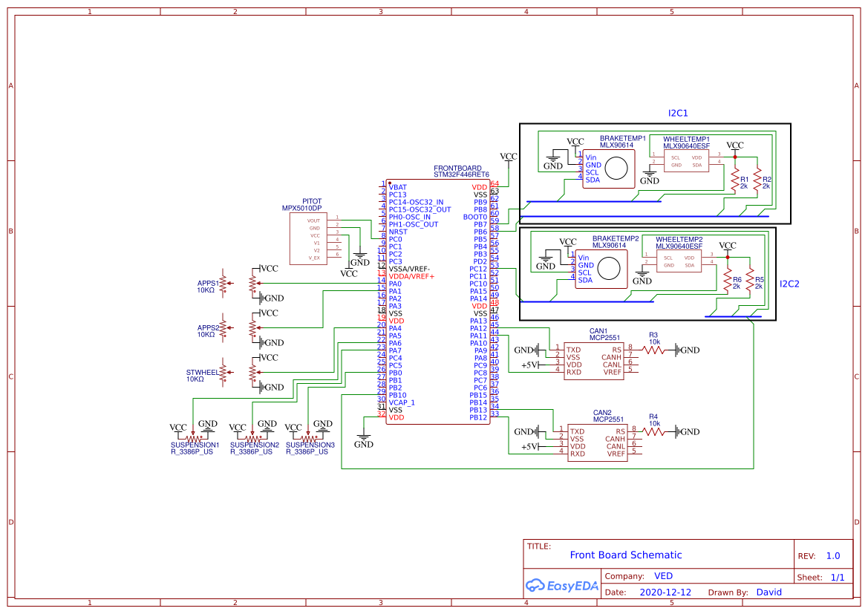Viewport: 868px width, 614px height.
Task: Click the Company name VED
Action: coord(663,575)
